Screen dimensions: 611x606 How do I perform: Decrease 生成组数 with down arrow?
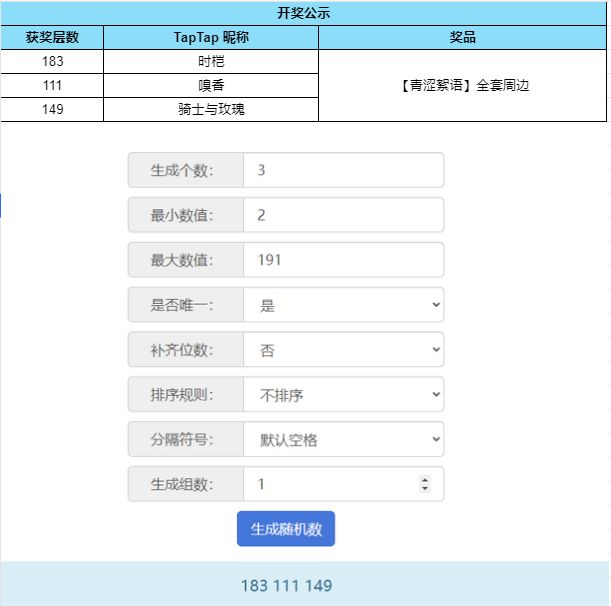pos(425,488)
